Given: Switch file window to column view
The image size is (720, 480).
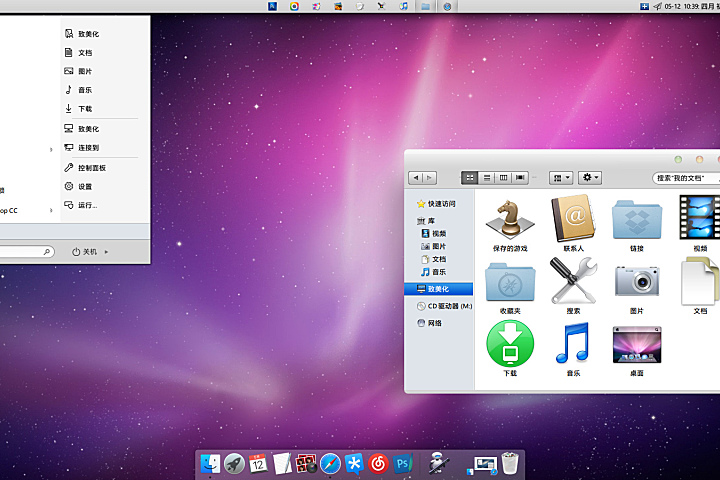Looking at the screenshot, I should [x=503, y=178].
